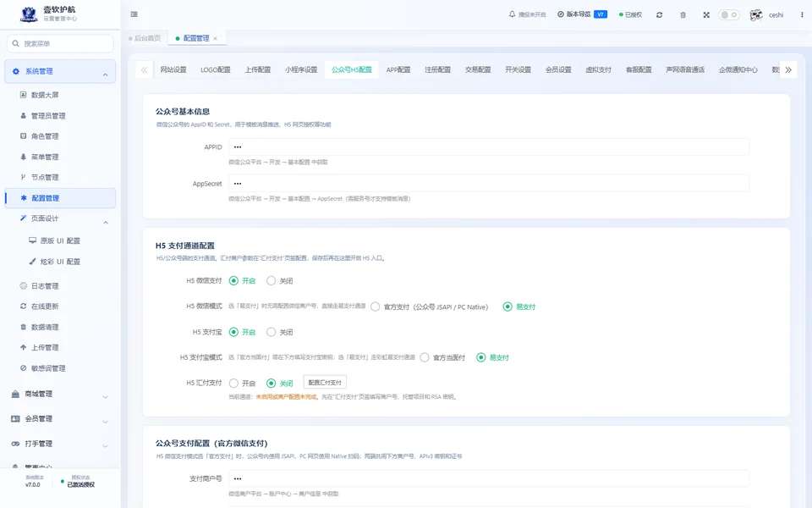Click the trash clear-cache icon in the top bar

pyautogui.click(x=683, y=15)
